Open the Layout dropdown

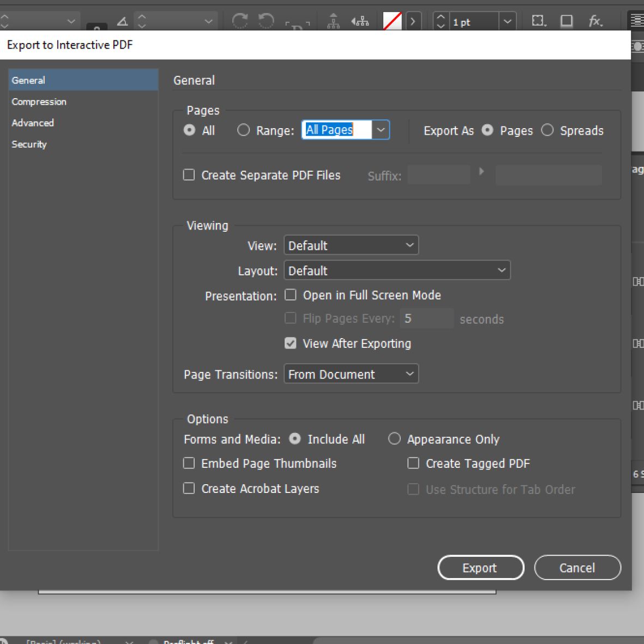[x=397, y=270]
